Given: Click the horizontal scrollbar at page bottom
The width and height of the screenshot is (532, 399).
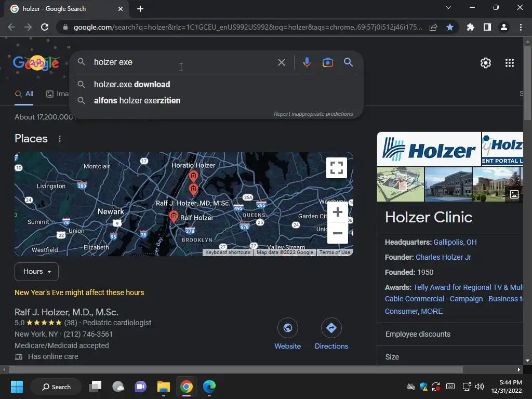Looking at the screenshot, I should pyautogui.click(x=236, y=369).
